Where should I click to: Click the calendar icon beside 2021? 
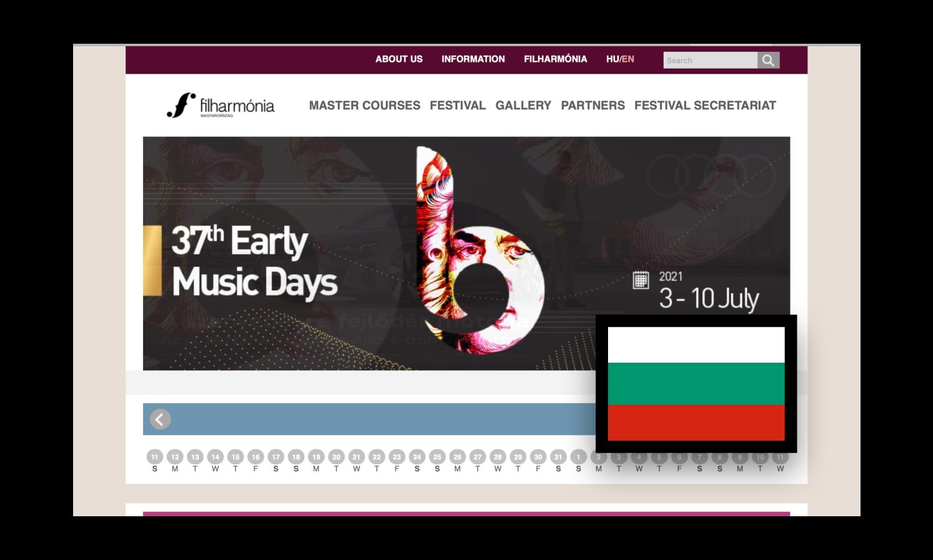(641, 279)
